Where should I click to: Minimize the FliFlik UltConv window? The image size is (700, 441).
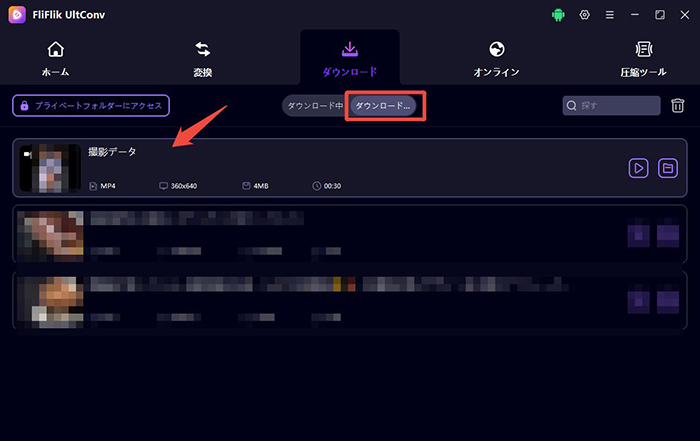(634, 15)
